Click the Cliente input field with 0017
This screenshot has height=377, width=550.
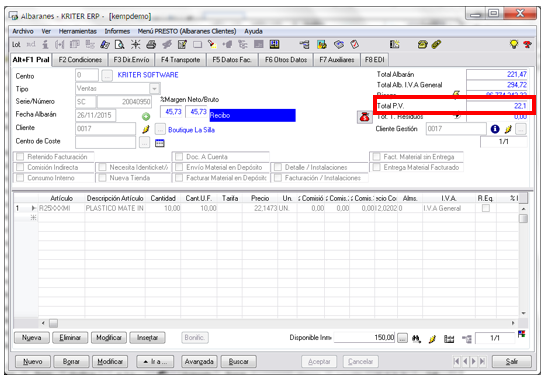coord(105,129)
